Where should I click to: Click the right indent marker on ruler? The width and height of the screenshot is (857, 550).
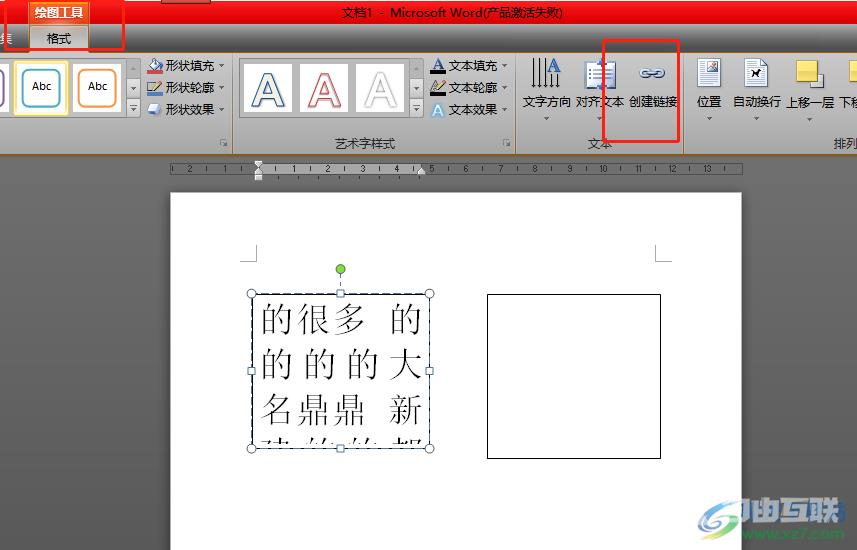tap(421, 171)
